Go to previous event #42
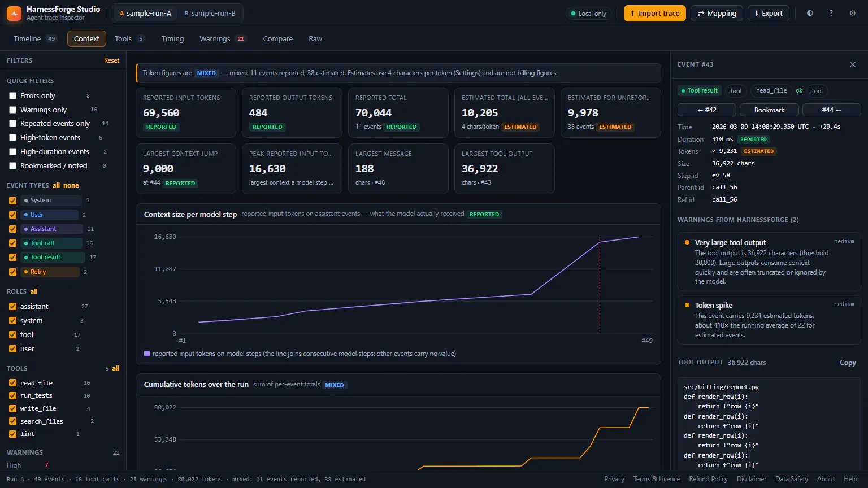Viewport: 868px width, 488px height. [x=707, y=110]
